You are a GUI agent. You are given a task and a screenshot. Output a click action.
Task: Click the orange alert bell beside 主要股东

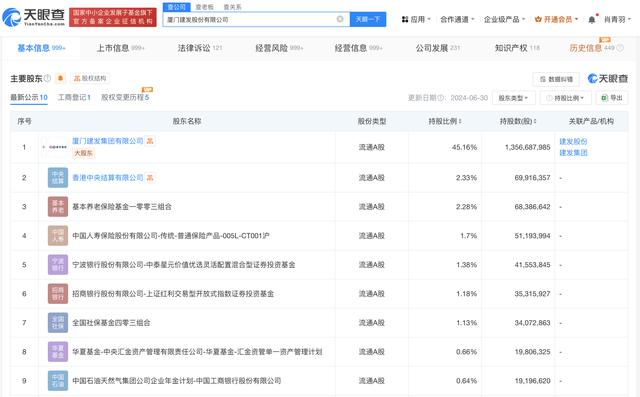coord(60,78)
